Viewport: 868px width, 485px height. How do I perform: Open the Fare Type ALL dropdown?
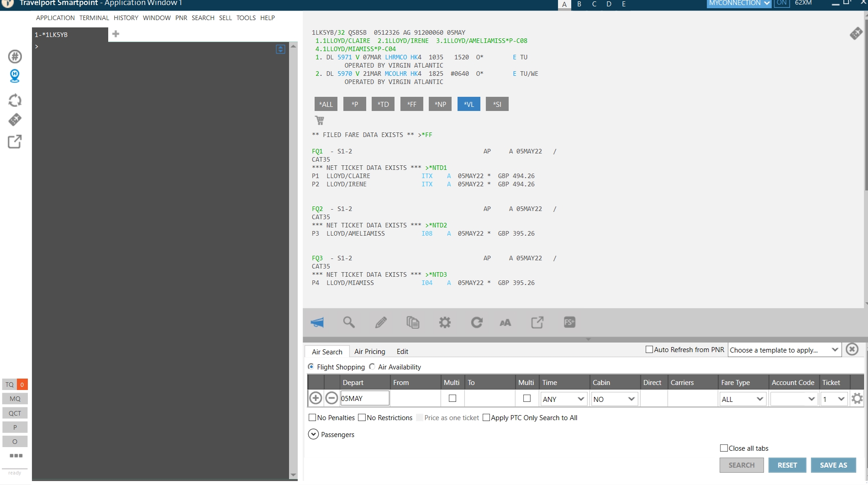pos(743,399)
